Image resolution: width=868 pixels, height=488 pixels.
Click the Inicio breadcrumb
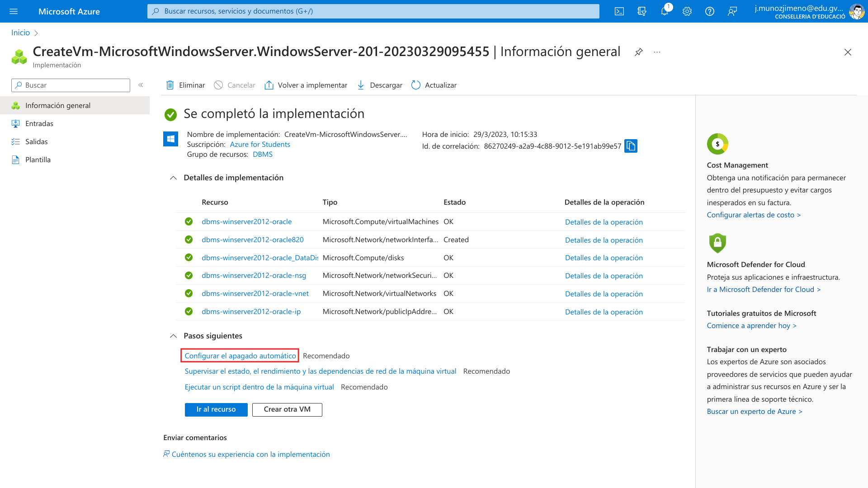point(20,33)
